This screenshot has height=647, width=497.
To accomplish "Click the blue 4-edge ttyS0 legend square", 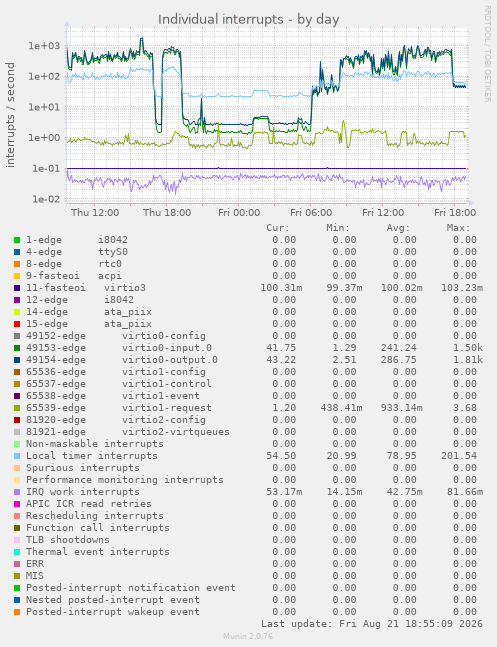I will [17, 252].
